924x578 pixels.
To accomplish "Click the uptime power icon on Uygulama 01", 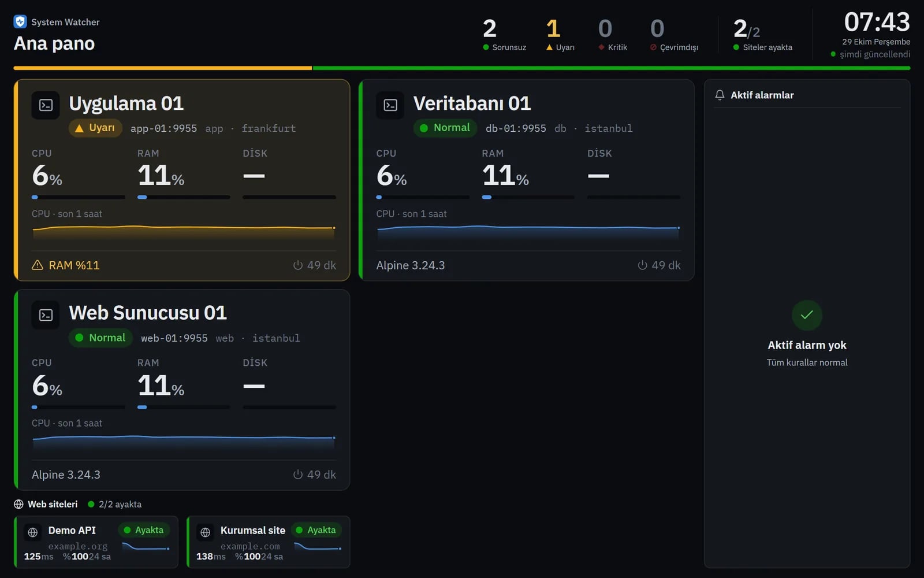I will tap(298, 265).
